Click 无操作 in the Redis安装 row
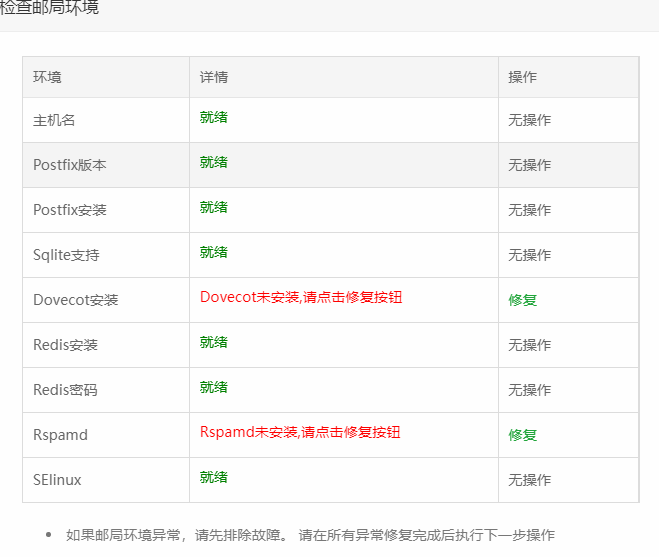The height and width of the screenshot is (557, 659). click(x=530, y=345)
